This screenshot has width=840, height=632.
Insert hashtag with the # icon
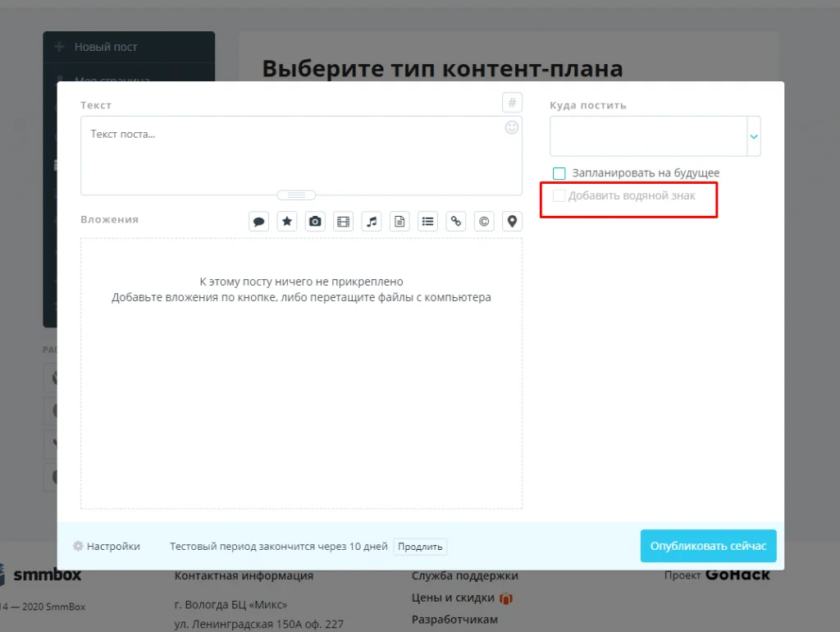512,103
